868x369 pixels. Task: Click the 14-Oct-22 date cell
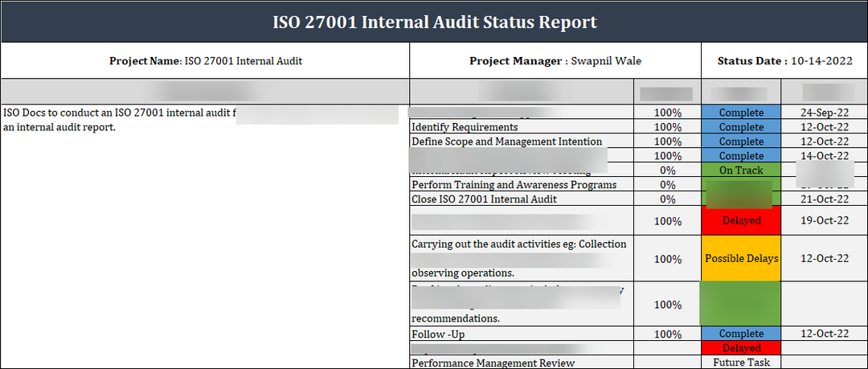point(825,156)
